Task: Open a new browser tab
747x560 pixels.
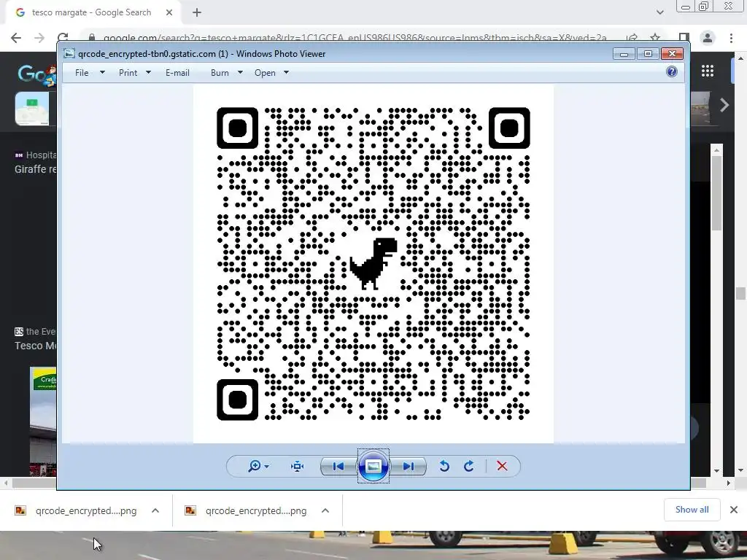Action: (x=197, y=12)
